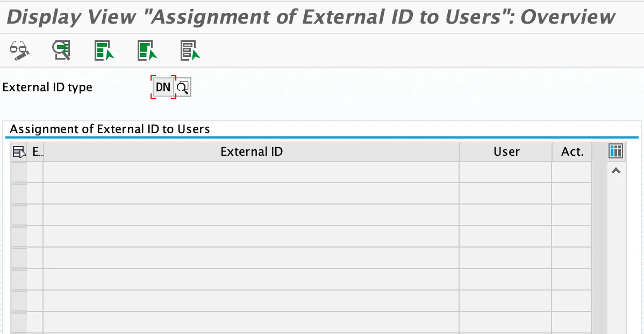Click the first row's User cell
The height and width of the screenshot is (334, 644).
tap(505, 172)
